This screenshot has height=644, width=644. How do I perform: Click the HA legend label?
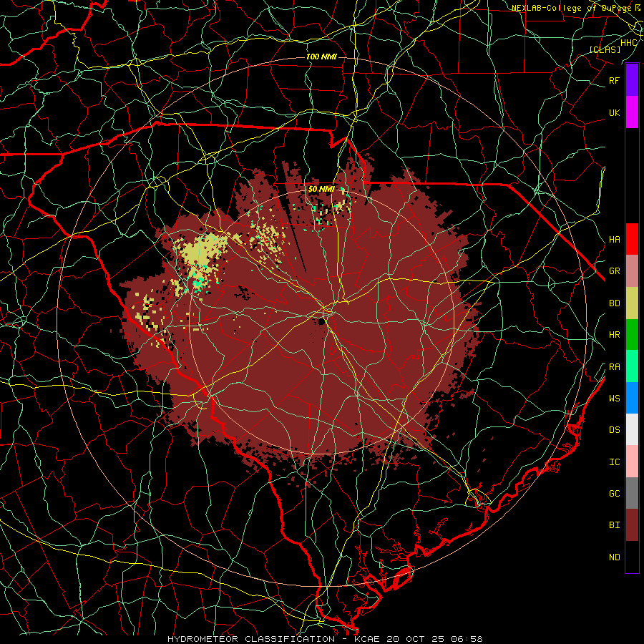[x=614, y=239]
